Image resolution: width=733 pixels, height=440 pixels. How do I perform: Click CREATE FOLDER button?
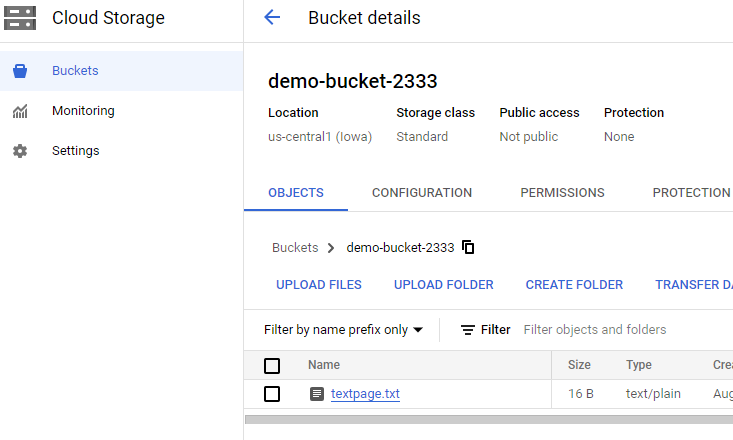574,285
